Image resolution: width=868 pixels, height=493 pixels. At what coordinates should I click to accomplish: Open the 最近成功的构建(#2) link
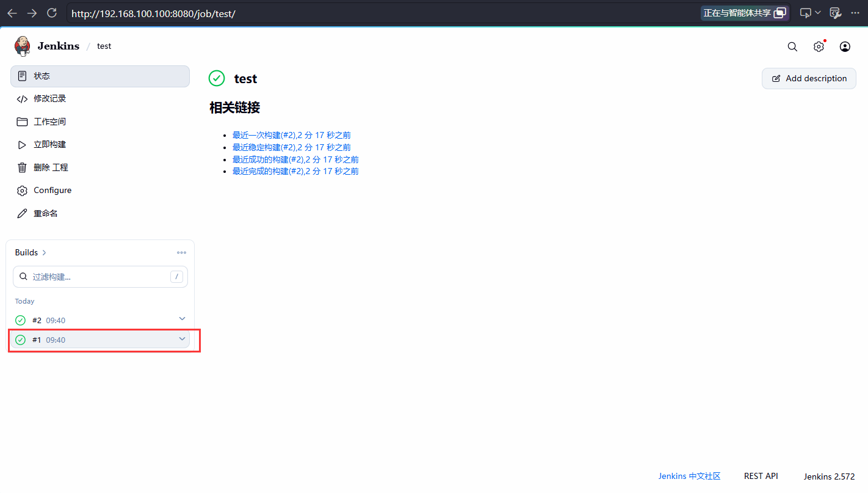[295, 159]
